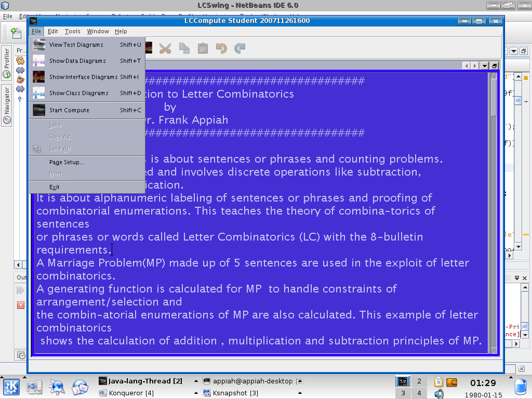Click the desktop computer icon in taskbar

point(34,387)
